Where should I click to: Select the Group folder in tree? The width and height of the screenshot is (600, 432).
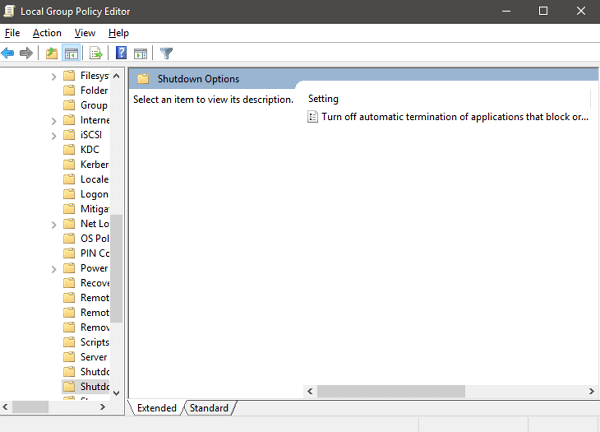click(86, 105)
